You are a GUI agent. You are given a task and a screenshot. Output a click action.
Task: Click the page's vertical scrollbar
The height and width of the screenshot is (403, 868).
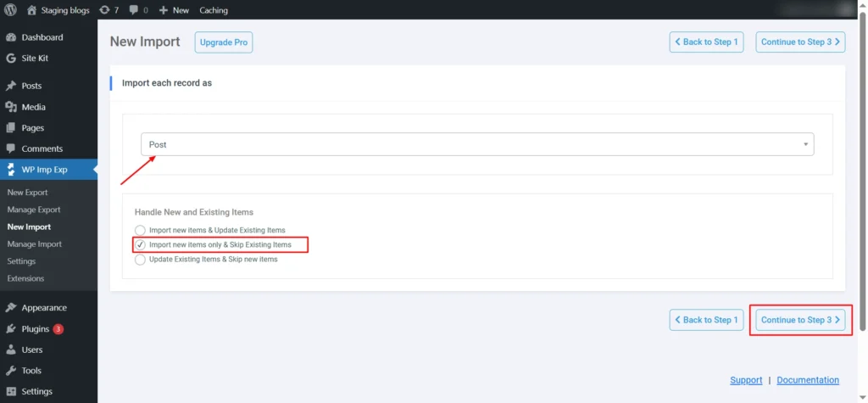(x=862, y=170)
